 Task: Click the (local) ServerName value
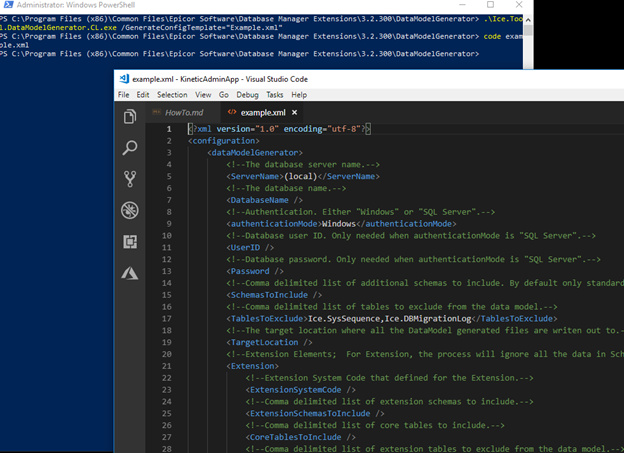click(x=300, y=176)
